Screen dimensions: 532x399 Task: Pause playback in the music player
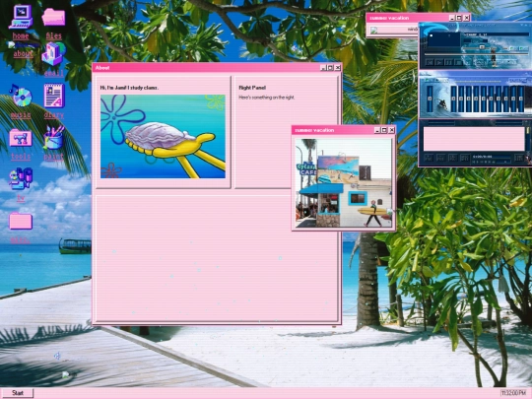(448, 62)
